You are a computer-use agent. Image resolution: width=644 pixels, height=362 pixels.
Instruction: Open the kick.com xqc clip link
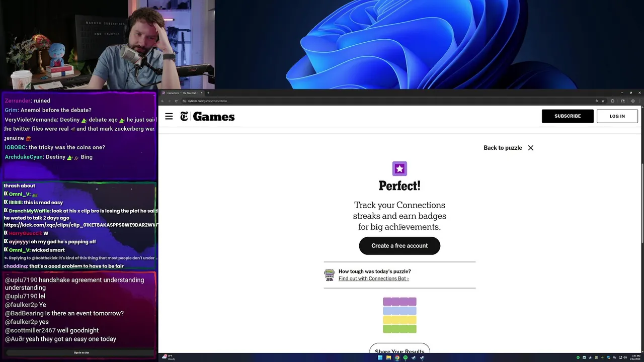(x=80, y=225)
